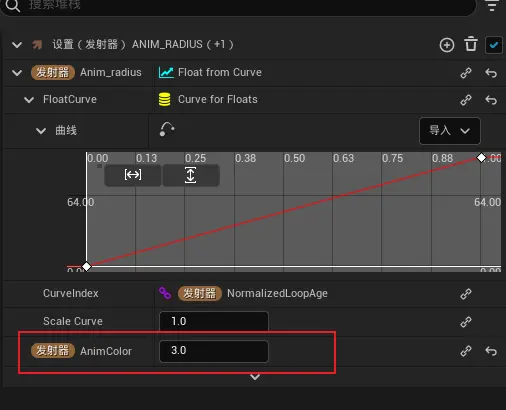Open the link menu for Scale Curve row
The height and width of the screenshot is (410, 506).
[466, 322]
